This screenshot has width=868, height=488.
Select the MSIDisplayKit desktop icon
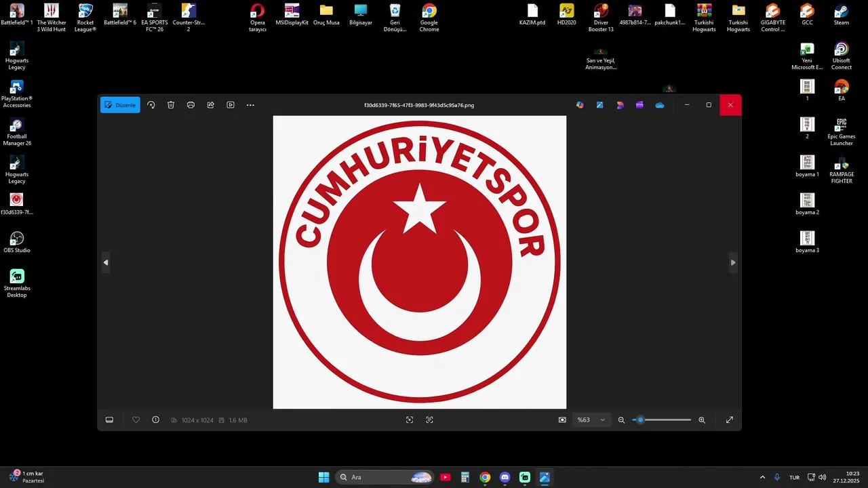pyautogui.click(x=292, y=14)
